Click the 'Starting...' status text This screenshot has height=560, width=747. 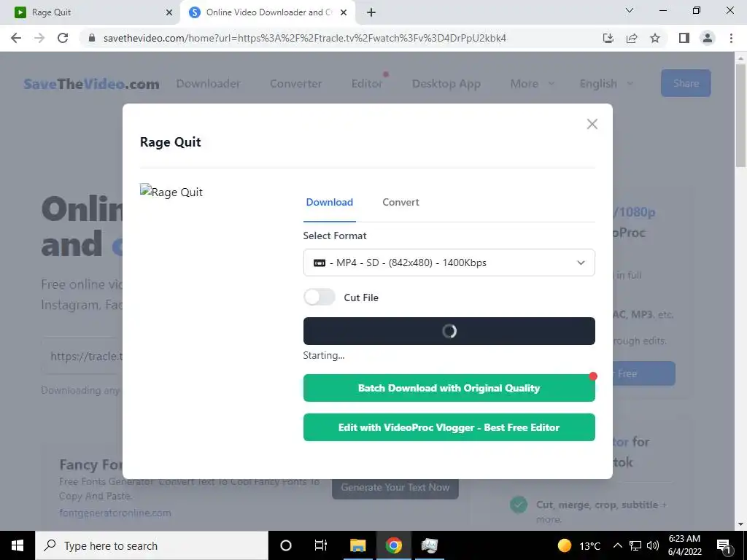click(x=324, y=356)
